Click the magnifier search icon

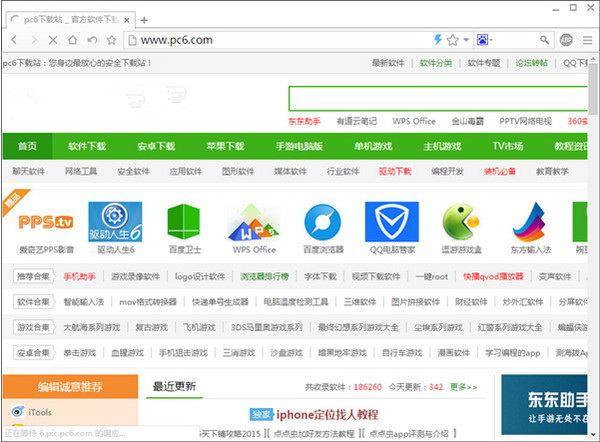(544, 40)
